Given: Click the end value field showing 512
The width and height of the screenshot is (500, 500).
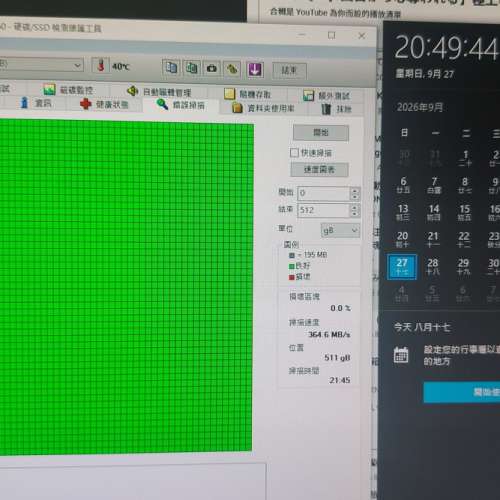Looking at the screenshot, I should [324, 210].
